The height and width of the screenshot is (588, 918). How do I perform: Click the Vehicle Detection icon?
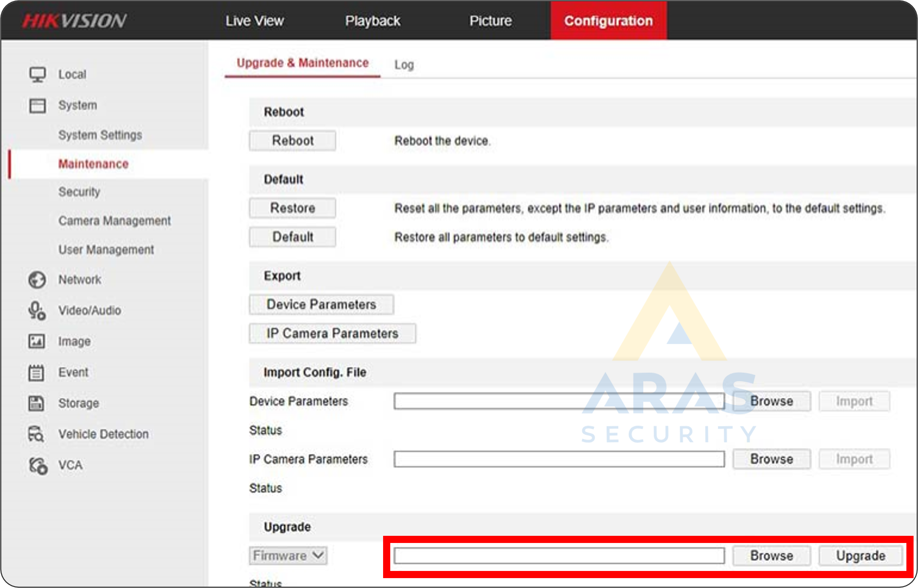(x=36, y=434)
